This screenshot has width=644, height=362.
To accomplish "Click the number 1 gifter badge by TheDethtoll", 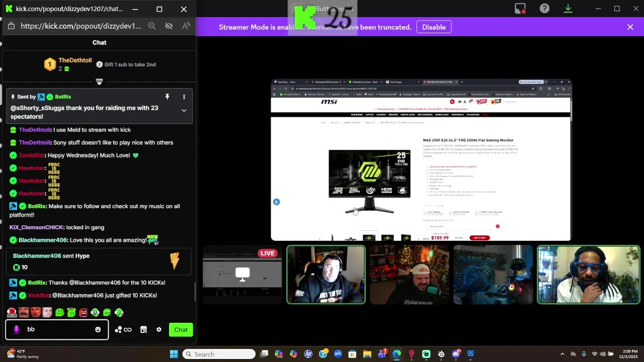I will 50,64.
